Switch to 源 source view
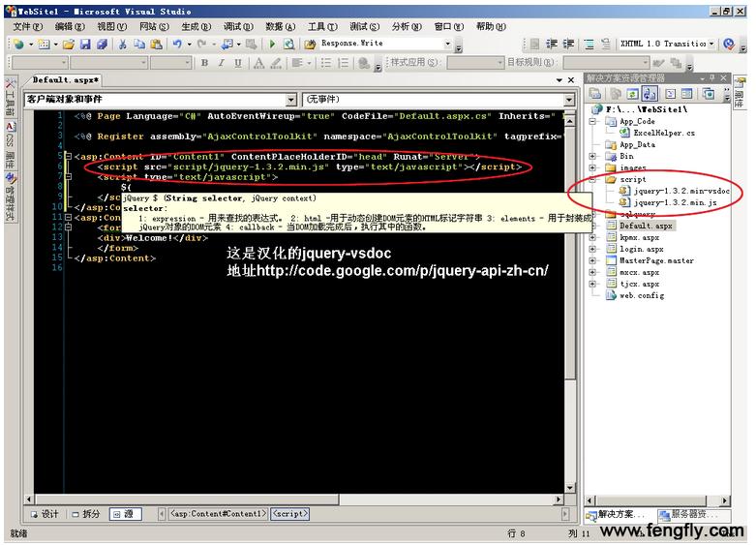This screenshot has width=756, height=545. [x=126, y=514]
